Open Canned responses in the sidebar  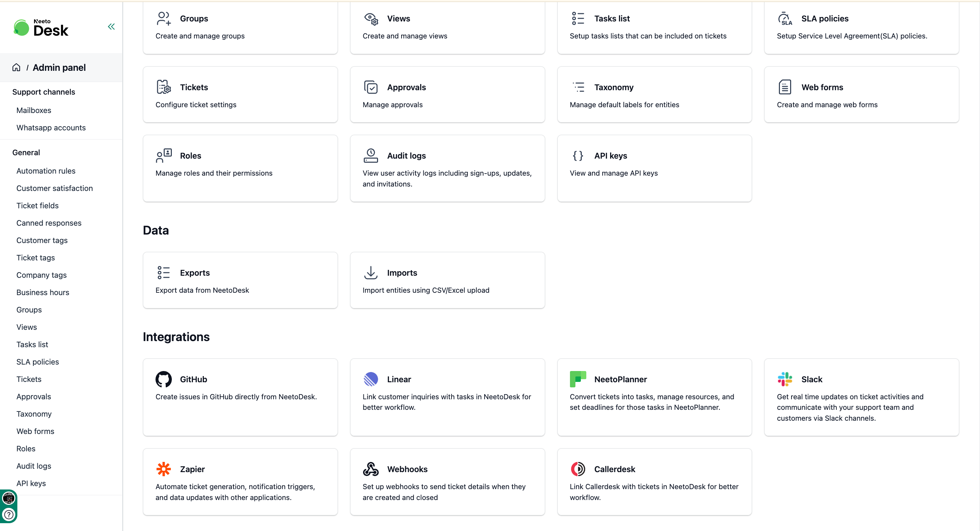pyautogui.click(x=49, y=223)
